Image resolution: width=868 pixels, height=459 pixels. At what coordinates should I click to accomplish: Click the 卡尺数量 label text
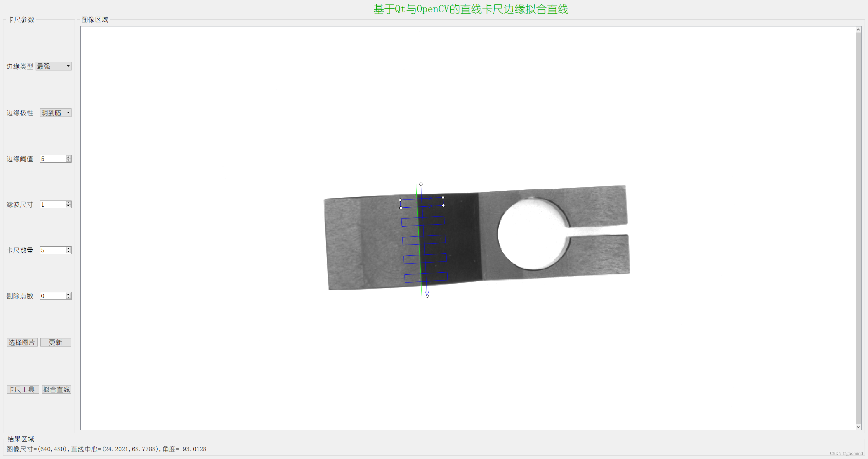pyautogui.click(x=20, y=250)
